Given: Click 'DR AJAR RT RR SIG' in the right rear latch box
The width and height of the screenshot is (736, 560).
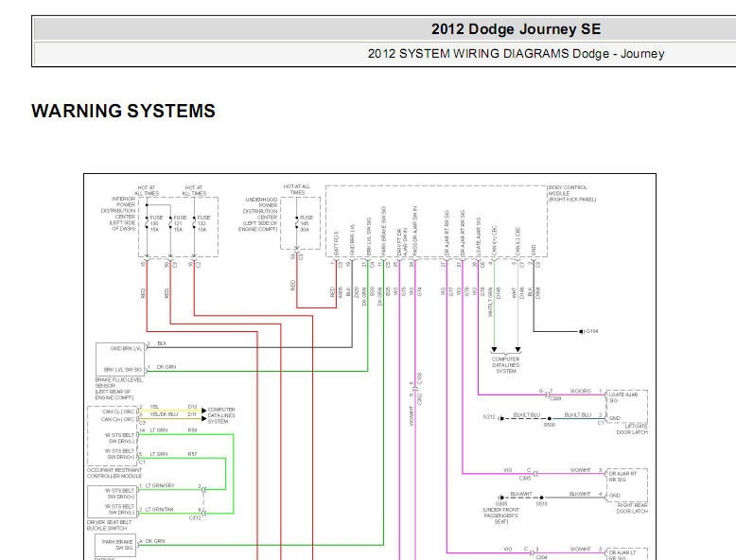Looking at the screenshot, I should point(622,477).
